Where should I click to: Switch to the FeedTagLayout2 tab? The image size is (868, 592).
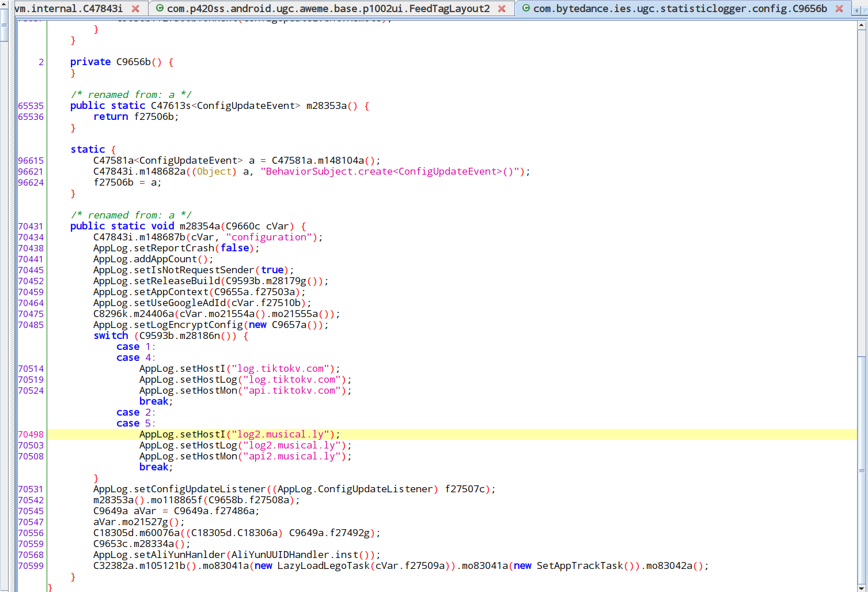click(x=328, y=9)
